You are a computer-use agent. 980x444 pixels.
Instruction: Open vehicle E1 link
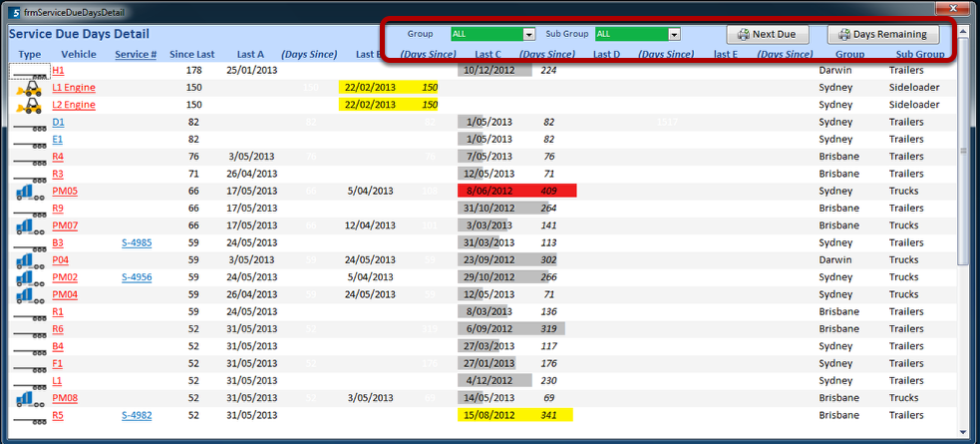point(58,139)
